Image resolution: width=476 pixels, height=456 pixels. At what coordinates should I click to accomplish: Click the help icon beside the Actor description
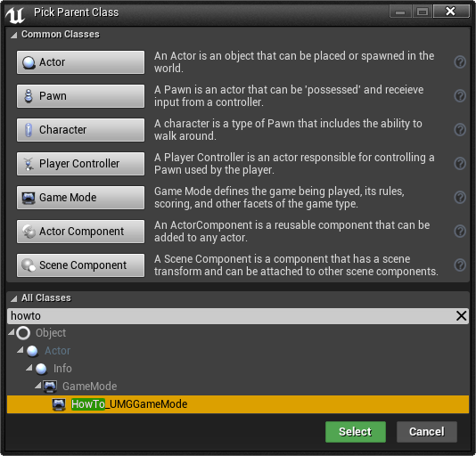tap(460, 62)
